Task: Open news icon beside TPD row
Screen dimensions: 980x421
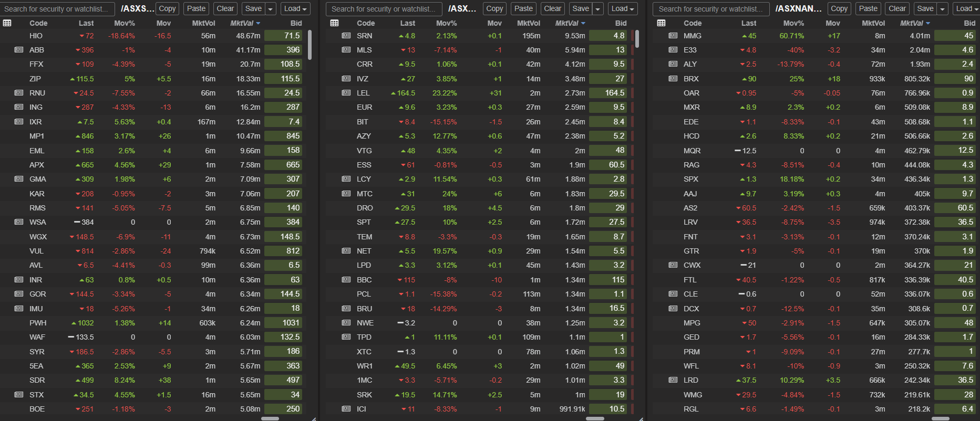Action: pos(346,337)
